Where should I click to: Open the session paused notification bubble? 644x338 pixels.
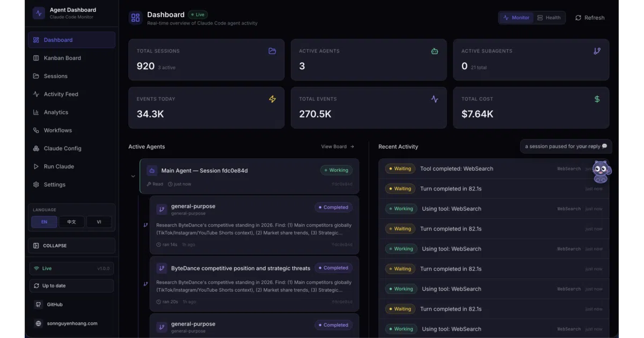[566, 146]
